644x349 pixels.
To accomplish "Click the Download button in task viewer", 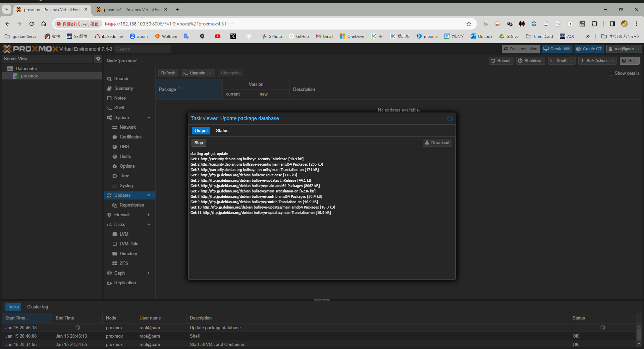I will coord(437,143).
